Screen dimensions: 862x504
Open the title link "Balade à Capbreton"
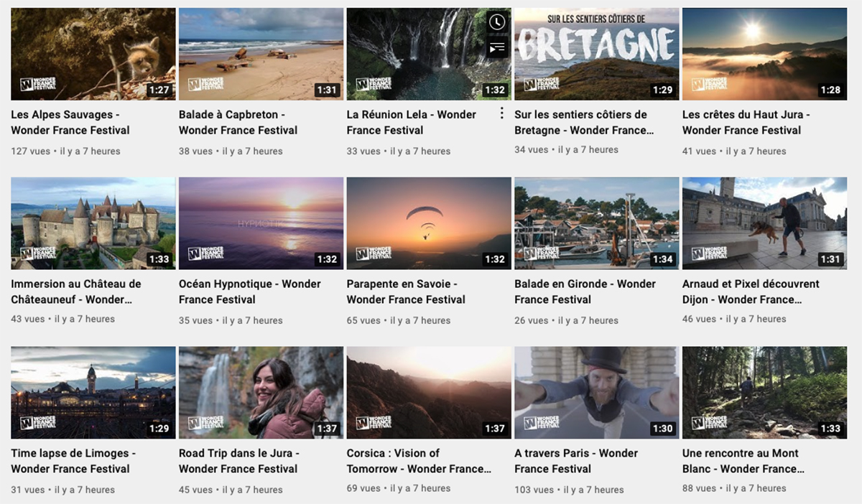[x=238, y=122]
